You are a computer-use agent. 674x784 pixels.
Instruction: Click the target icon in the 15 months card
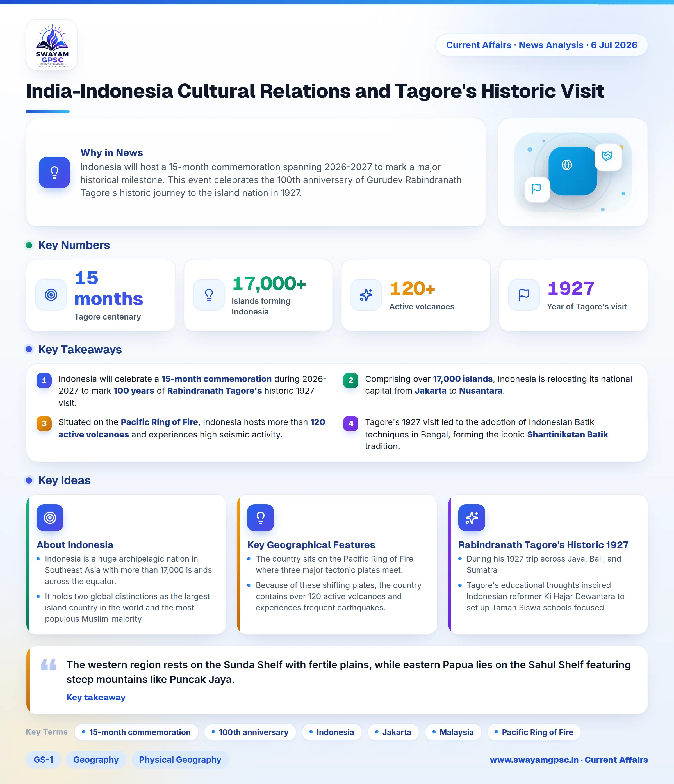coord(51,295)
